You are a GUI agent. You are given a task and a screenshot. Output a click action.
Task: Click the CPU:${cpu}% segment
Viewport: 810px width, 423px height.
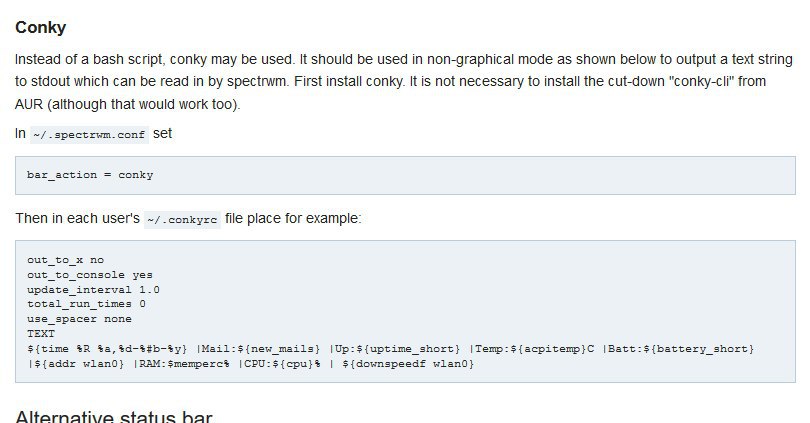[x=282, y=364]
